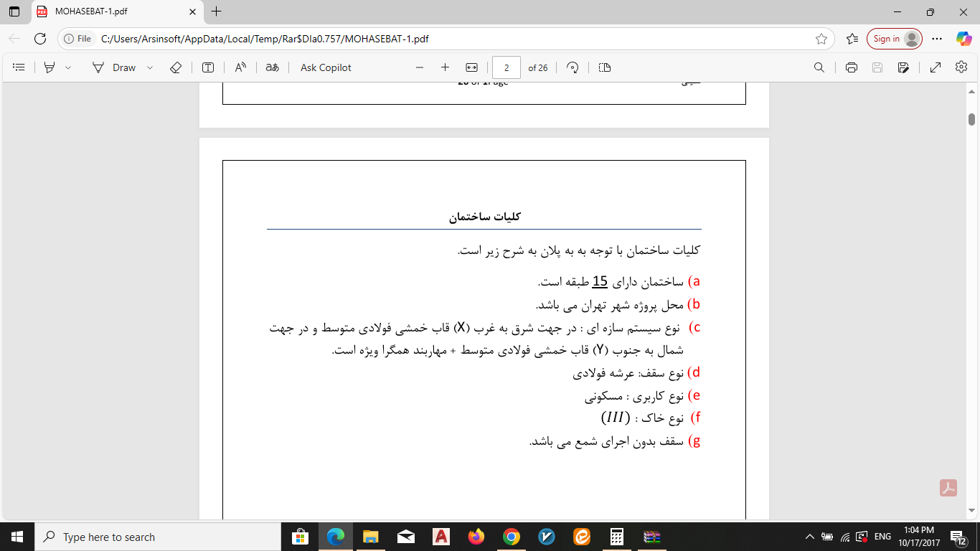The height and width of the screenshot is (551, 980).
Task: Open the Copilot sidebar icon
Action: coord(963,39)
